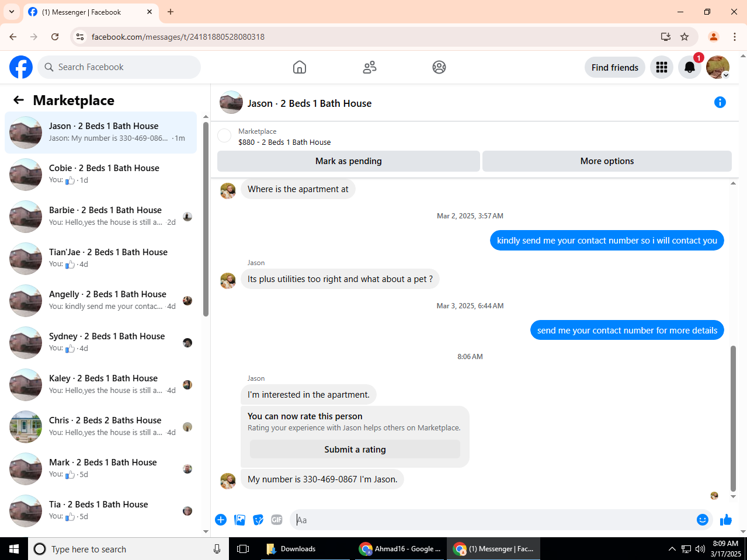The height and width of the screenshot is (560, 747).
Task: Open the Chrome profile icon
Action: [x=714, y=37]
